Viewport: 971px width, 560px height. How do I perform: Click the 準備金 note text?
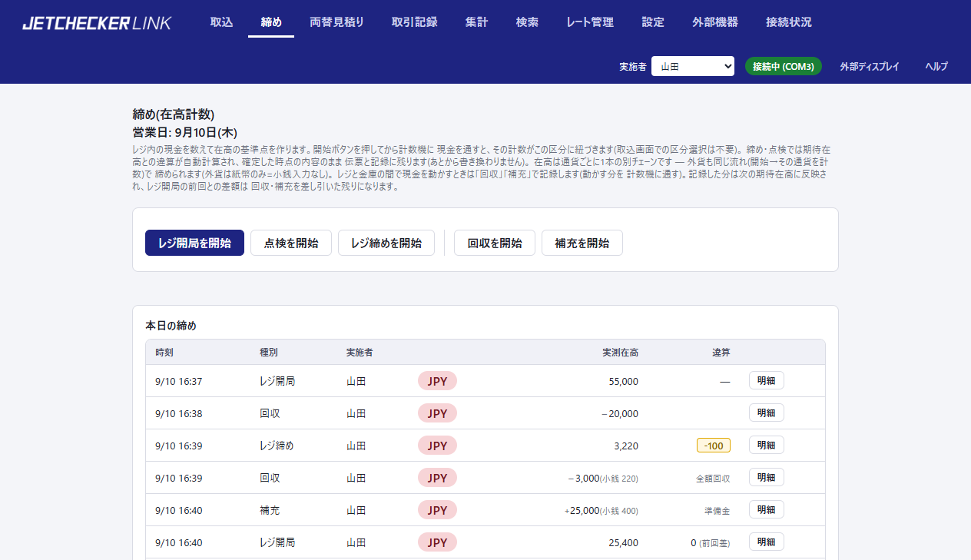(x=717, y=510)
